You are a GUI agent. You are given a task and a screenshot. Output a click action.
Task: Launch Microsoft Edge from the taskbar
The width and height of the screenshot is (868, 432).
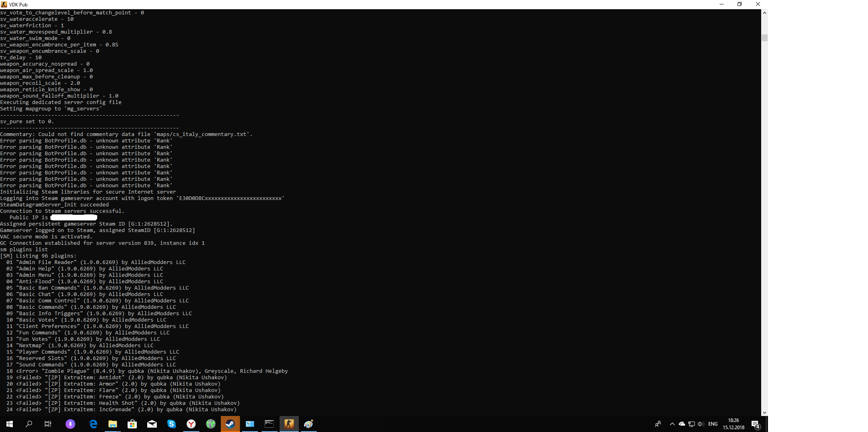pyautogui.click(x=93, y=424)
